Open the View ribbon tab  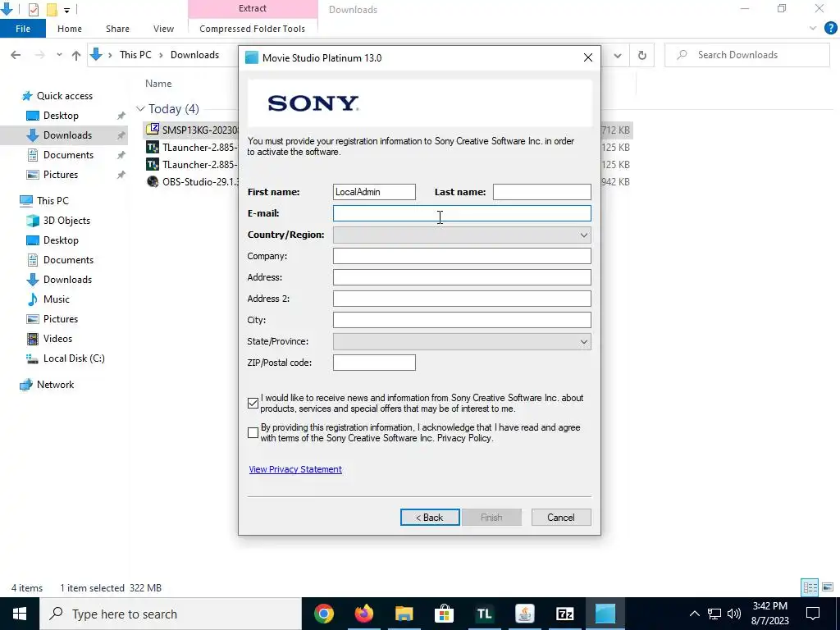tap(163, 29)
